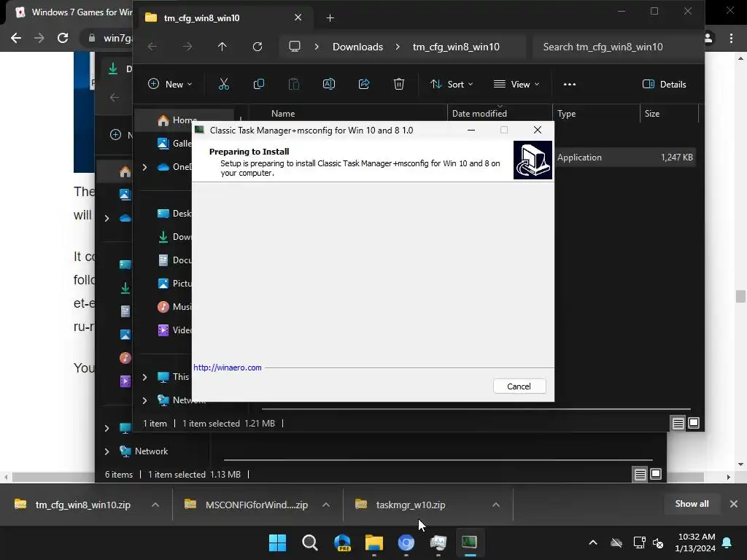Open options arrow for tm_cfg_win8_win10.zip download
Image resolution: width=747 pixels, height=560 pixels.
[155, 505]
